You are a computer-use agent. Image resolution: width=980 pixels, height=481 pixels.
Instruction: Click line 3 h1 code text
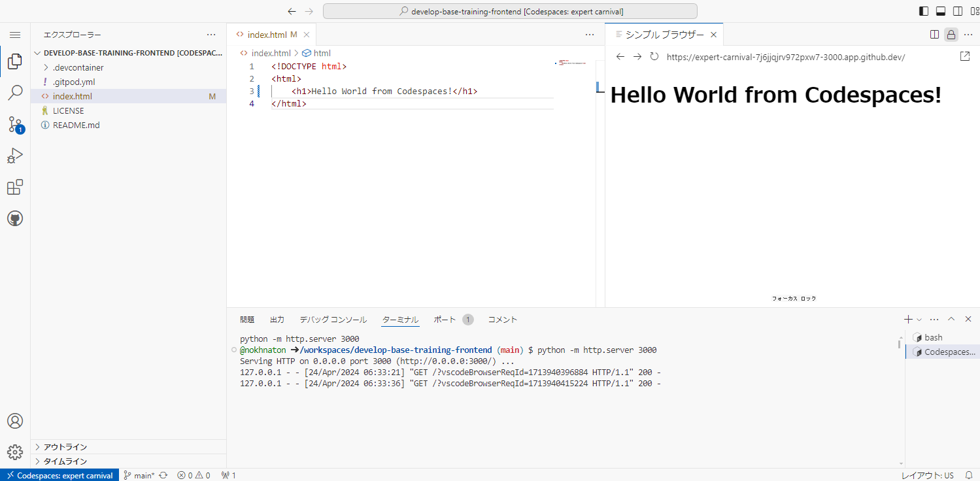[384, 91]
